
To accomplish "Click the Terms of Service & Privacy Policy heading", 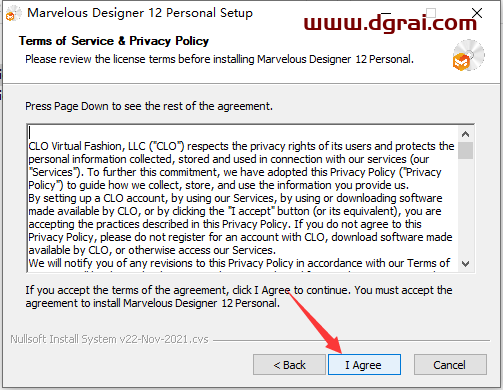I will [x=114, y=41].
